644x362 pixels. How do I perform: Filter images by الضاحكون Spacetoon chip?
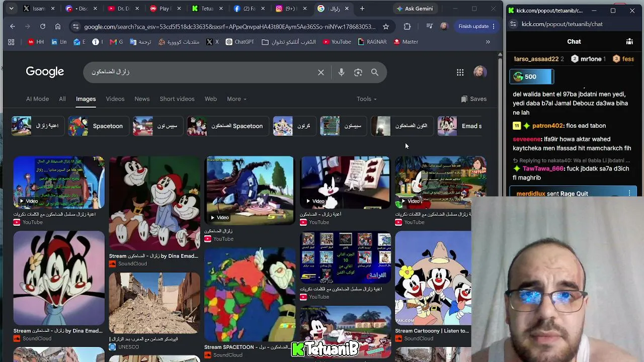pyautogui.click(x=227, y=126)
